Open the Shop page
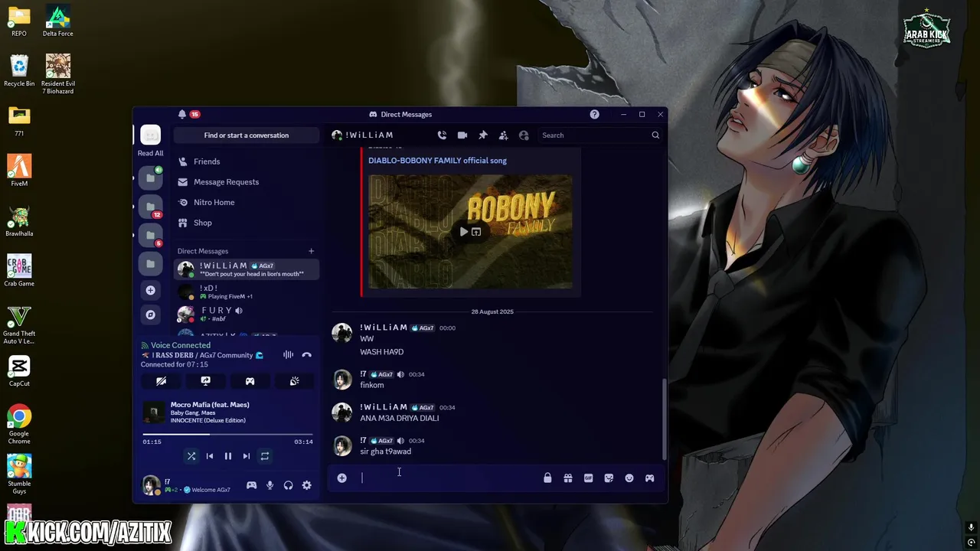This screenshot has height=551, width=980. point(247,223)
